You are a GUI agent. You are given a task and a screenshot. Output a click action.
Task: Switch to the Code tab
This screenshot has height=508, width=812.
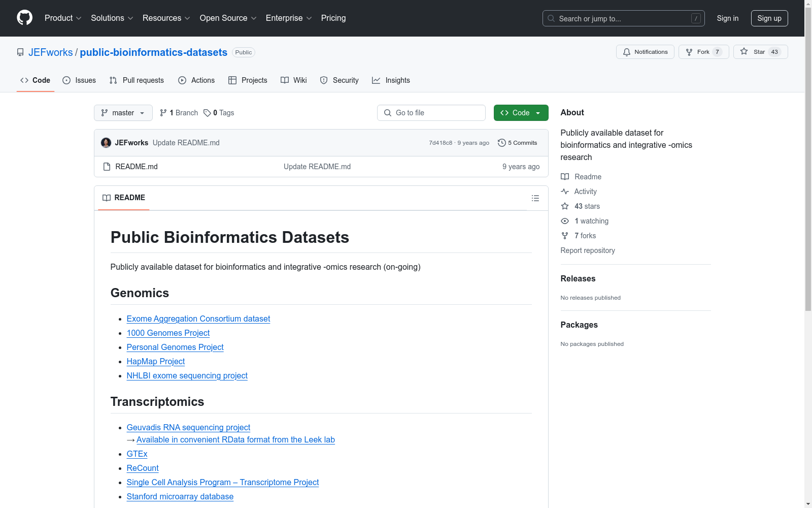pos(36,80)
